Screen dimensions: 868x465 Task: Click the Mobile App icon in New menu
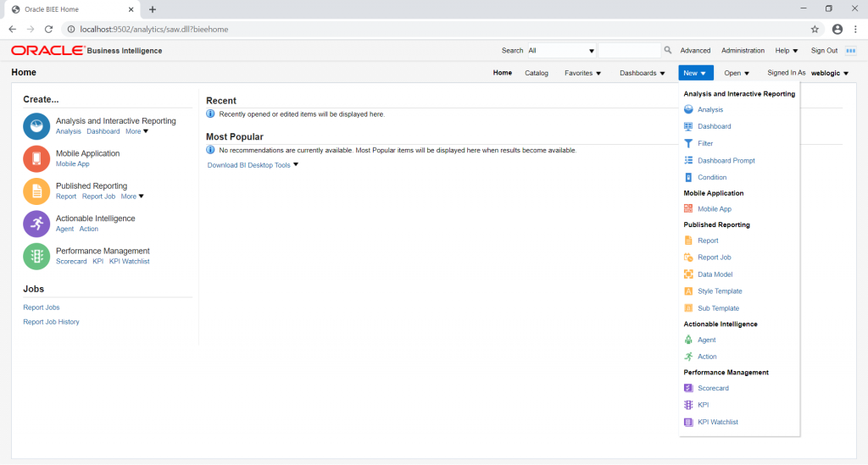point(688,208)
